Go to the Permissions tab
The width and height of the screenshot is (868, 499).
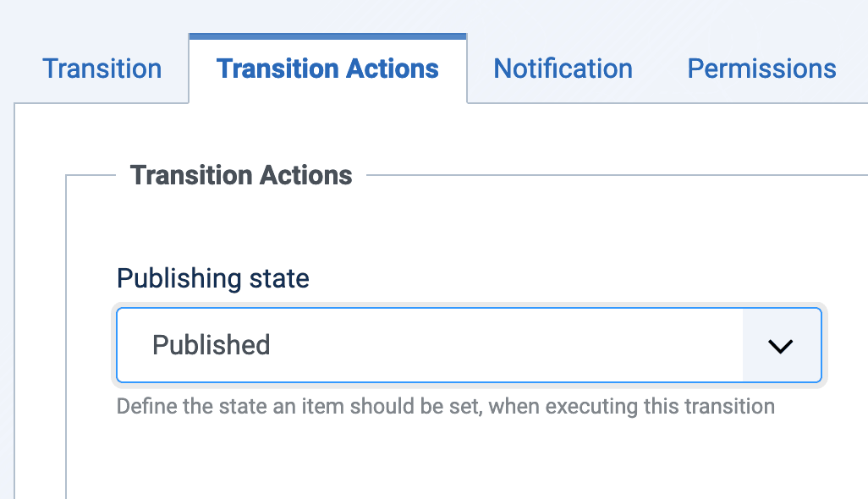[x=761, y=69]
